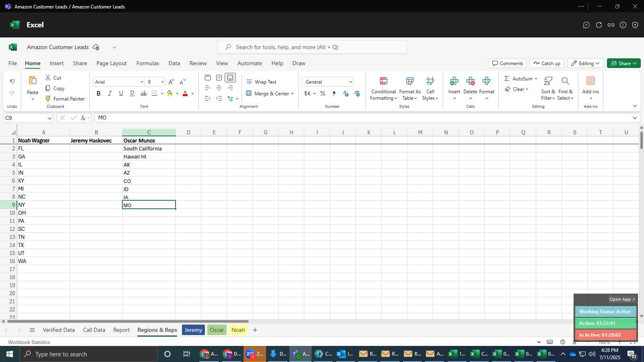Open the General number format dropdown
This screenshot has height=362, width=644.
pos(351,82)
